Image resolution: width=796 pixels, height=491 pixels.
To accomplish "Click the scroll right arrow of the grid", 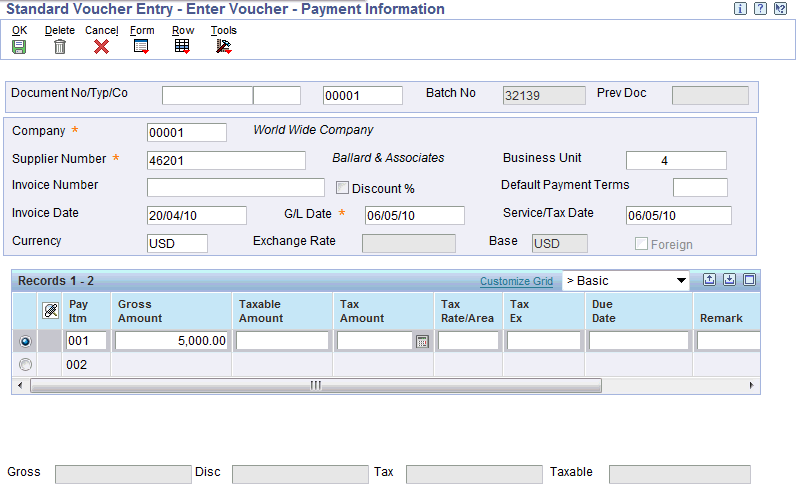I will [751, 385].
